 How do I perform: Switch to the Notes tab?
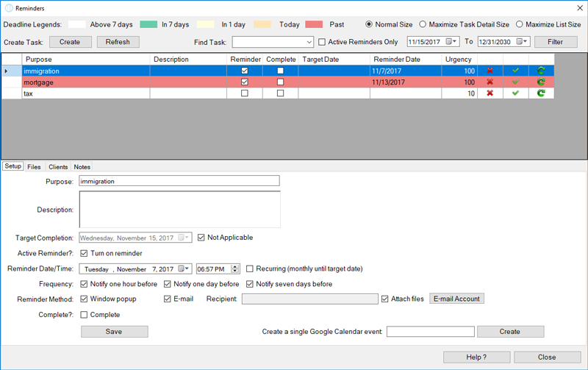82,167
